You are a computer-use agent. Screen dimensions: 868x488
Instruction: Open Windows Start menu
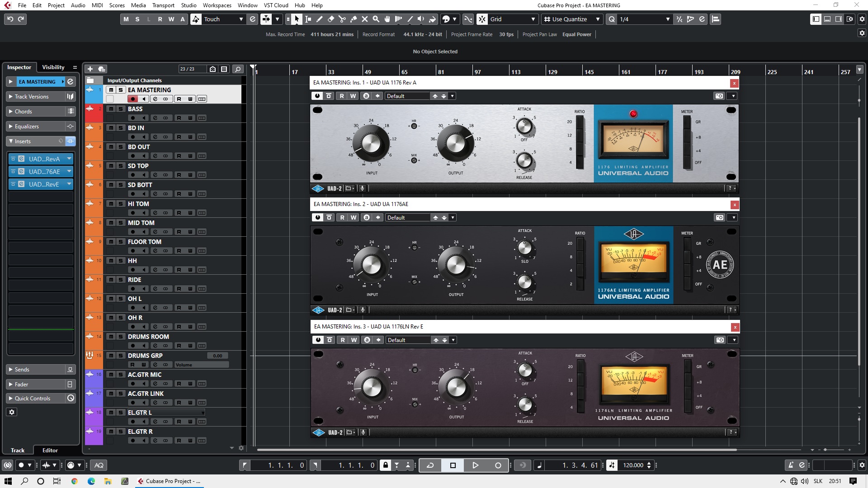point(8,481)
